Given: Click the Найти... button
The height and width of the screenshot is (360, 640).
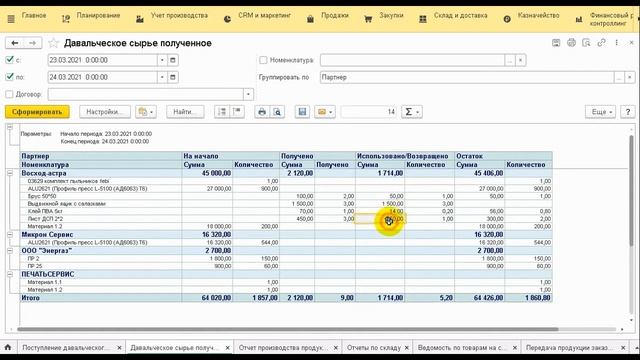Looking at the screenshot, I should (185, 112).
